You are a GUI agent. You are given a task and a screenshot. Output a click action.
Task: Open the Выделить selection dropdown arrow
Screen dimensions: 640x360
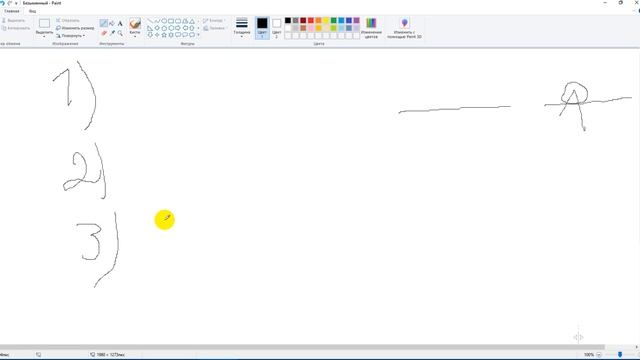coord(44,37)
